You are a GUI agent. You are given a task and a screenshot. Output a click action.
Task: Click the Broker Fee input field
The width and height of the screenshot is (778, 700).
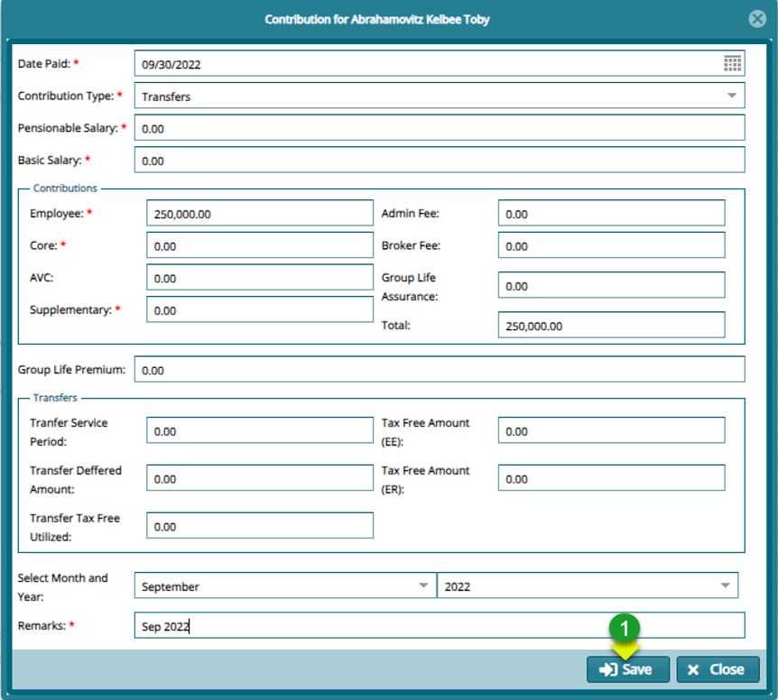[x=611, y=244]
